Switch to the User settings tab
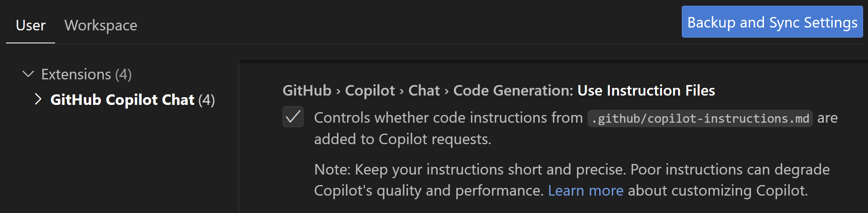Image resolution: width=868 pixels, height=213 pixels. (30, 25)
